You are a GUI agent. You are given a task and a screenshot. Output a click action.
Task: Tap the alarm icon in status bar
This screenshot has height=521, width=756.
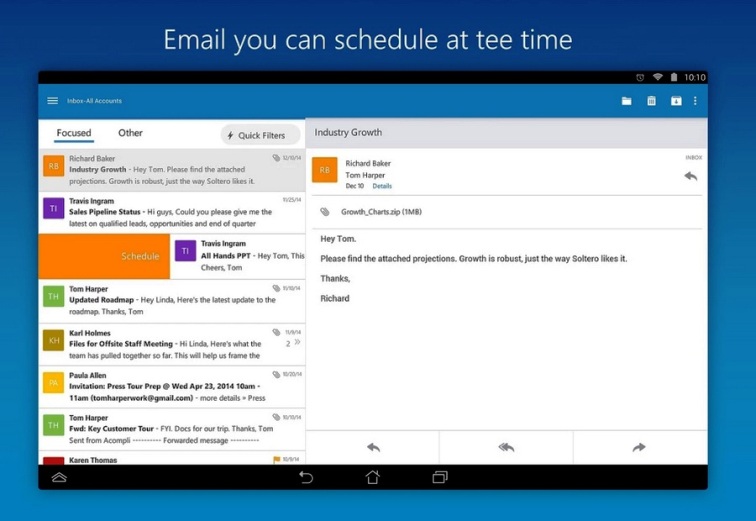tap(640, 77)
